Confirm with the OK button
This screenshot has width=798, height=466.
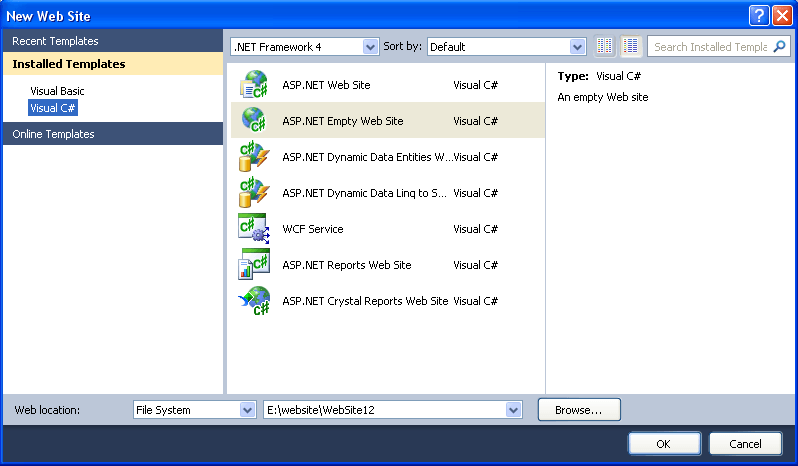point(663,444)
